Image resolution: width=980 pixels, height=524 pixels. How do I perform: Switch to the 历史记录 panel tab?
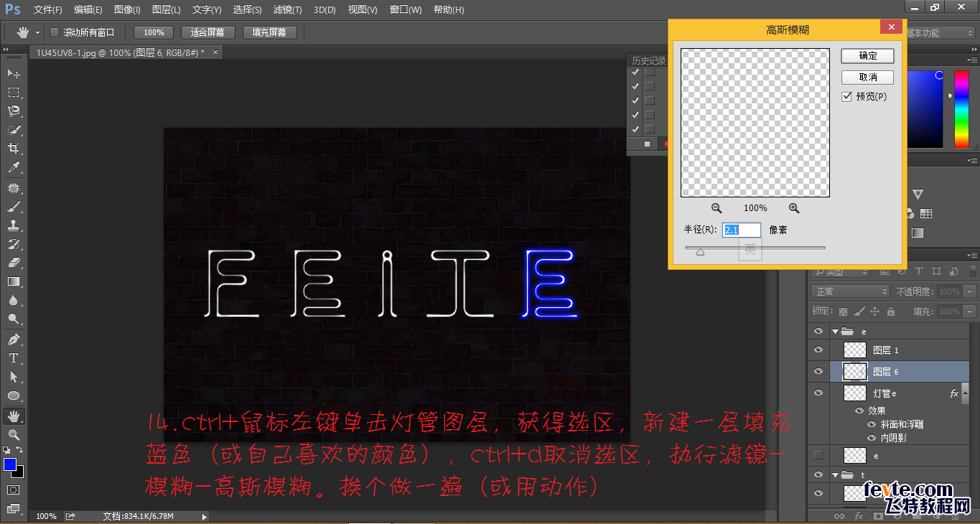[x=648, y=60]
